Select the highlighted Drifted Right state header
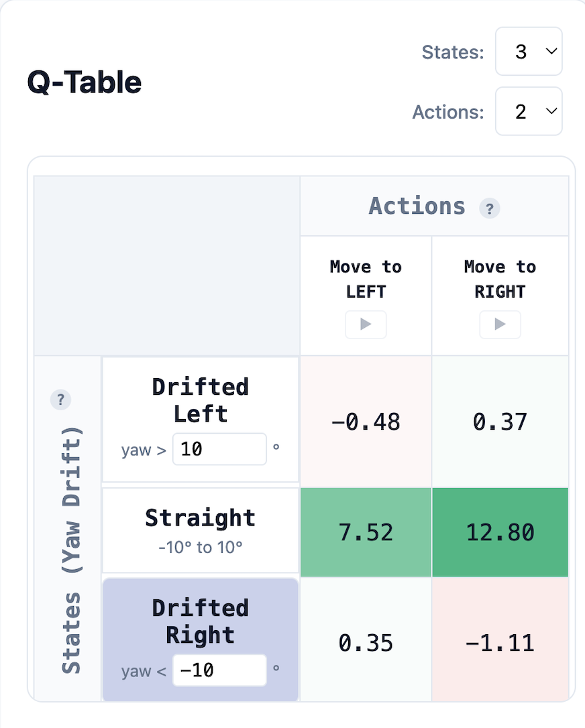 coord(201,640)
